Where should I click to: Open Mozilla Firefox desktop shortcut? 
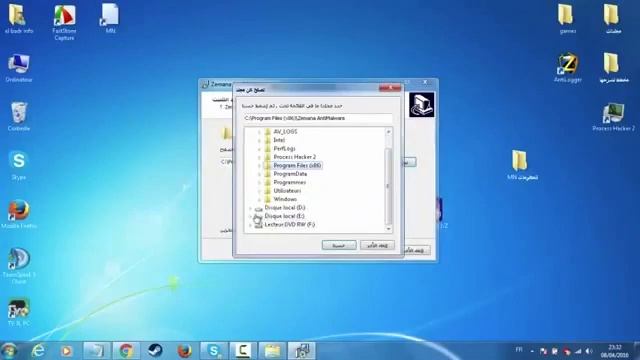(19, 214)
